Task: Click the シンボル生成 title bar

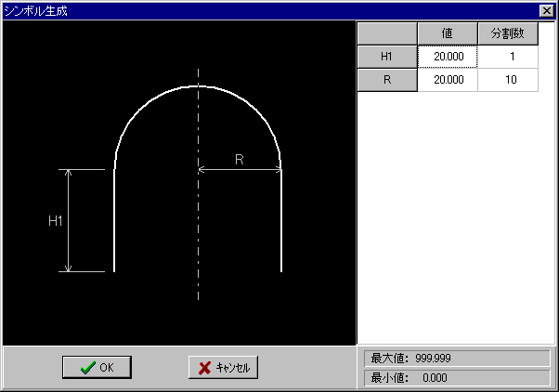Action: point(271,11)
